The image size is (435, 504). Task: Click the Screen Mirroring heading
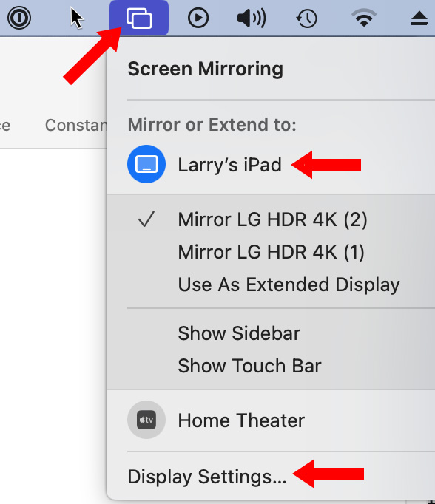pyautogui.click(x=205, y=69)
